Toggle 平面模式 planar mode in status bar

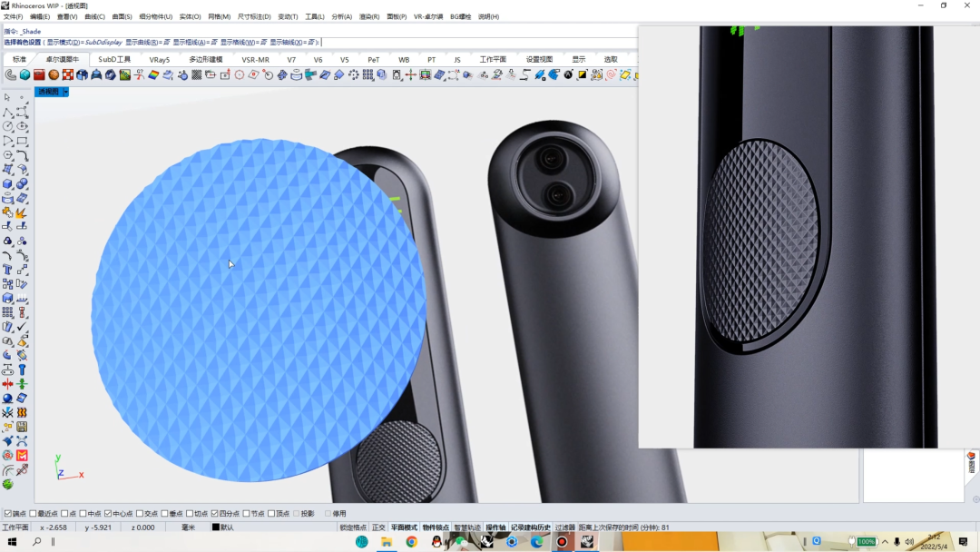404,527
